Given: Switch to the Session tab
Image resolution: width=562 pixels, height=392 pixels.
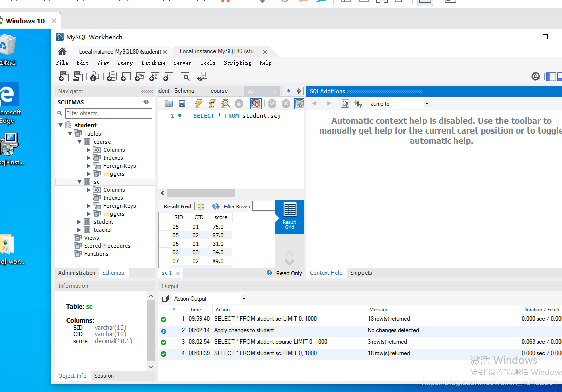Looking at the screenshot, I should tap(104, 376).
